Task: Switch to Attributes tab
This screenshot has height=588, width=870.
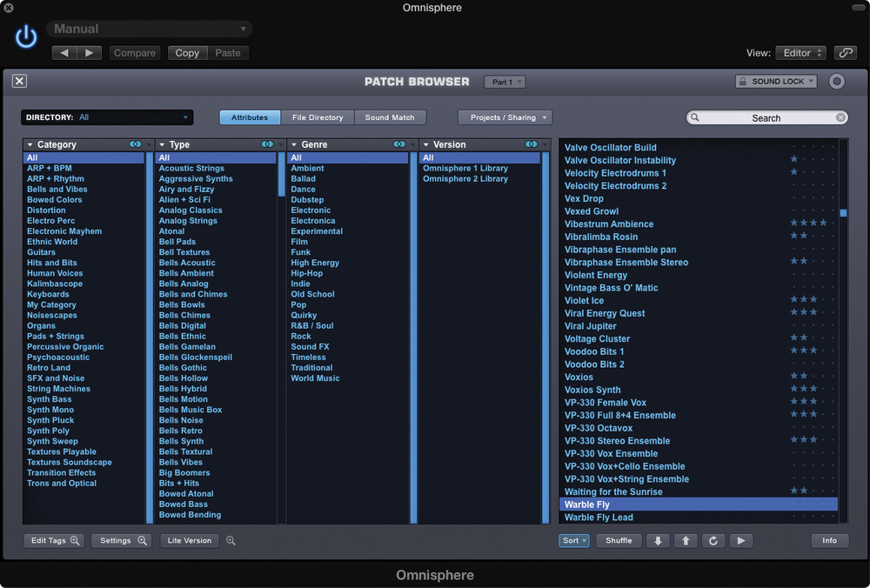Action: [x=250, y=117]
